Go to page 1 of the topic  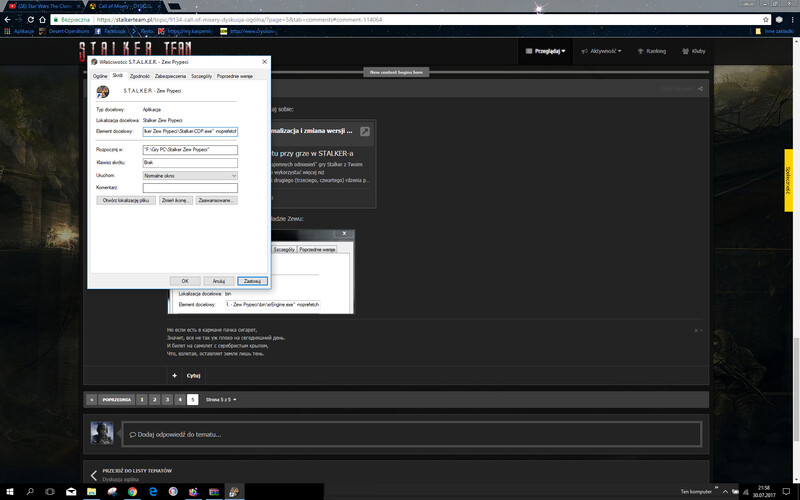pos(142,399)
